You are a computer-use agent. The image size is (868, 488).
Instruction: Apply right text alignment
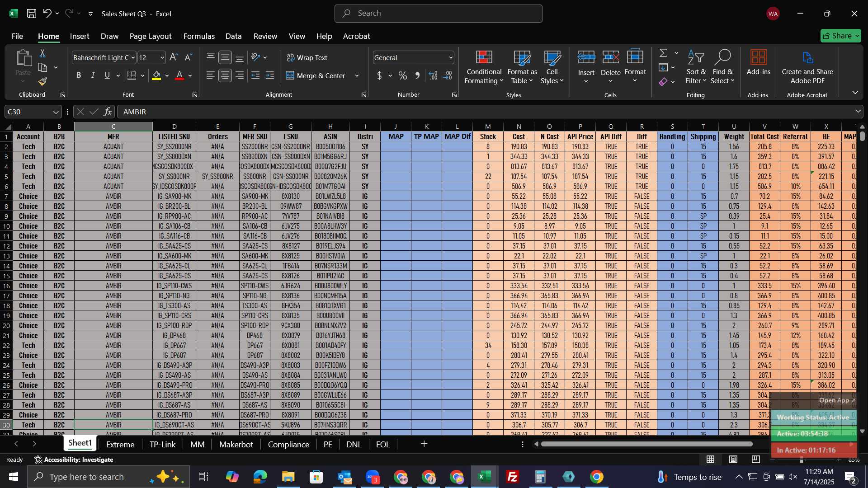[240, 76]
